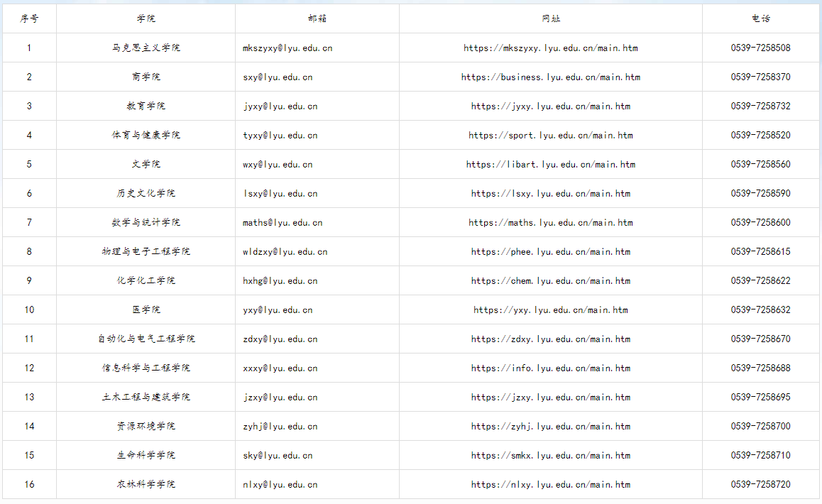Select the 商学院 cell

click(x=146, y=77)
